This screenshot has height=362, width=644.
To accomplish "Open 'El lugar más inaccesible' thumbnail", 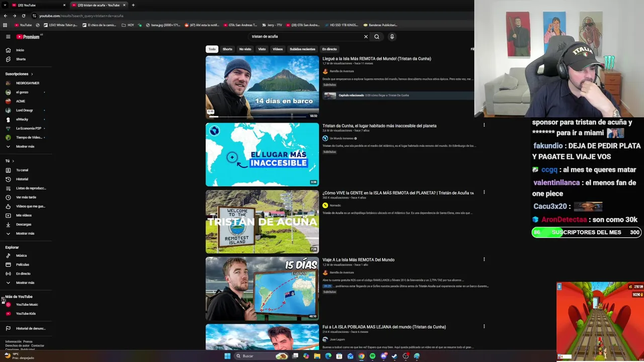I will 262,154.
